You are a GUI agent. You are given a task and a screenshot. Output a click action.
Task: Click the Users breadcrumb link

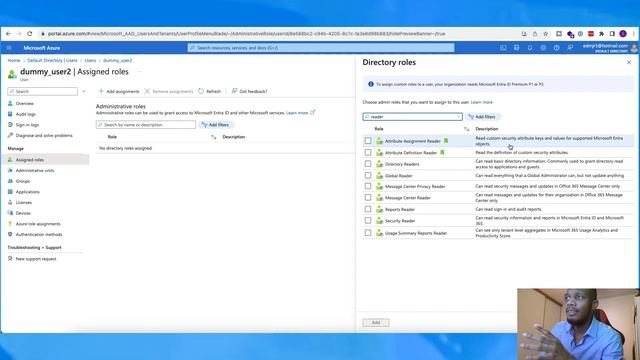pos(90,60)
